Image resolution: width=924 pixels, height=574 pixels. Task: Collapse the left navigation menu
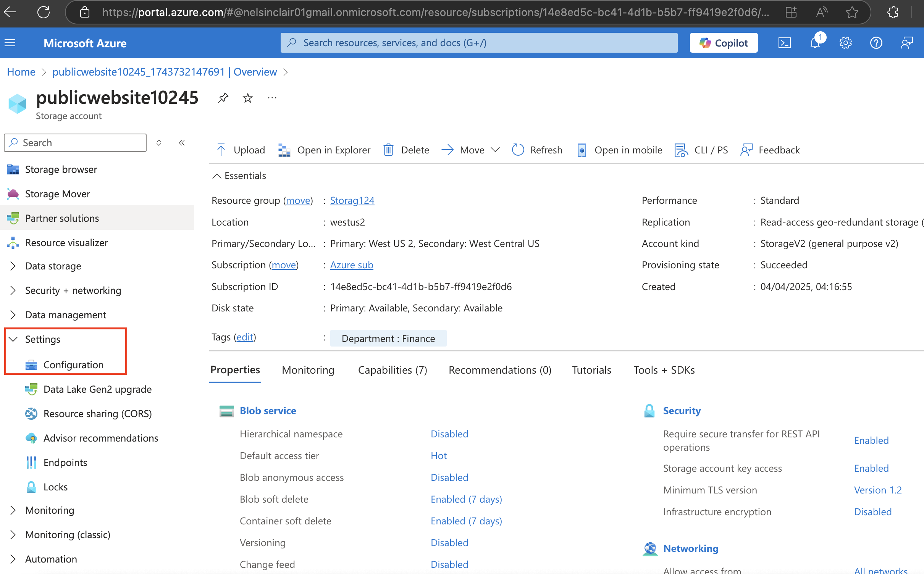coord(182,143)
